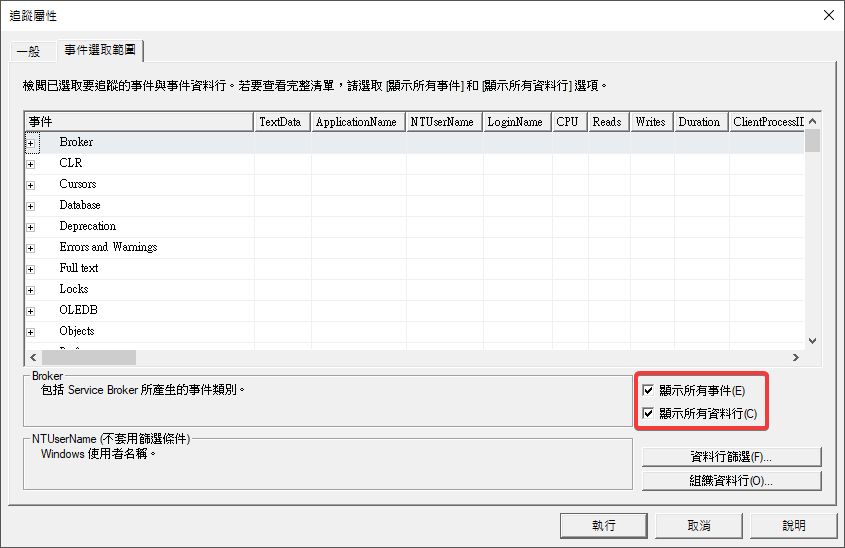Expand the Locks event category
The height and width of the screenshot is (548, 845).
pyautogui.click(x=31, y=290)
